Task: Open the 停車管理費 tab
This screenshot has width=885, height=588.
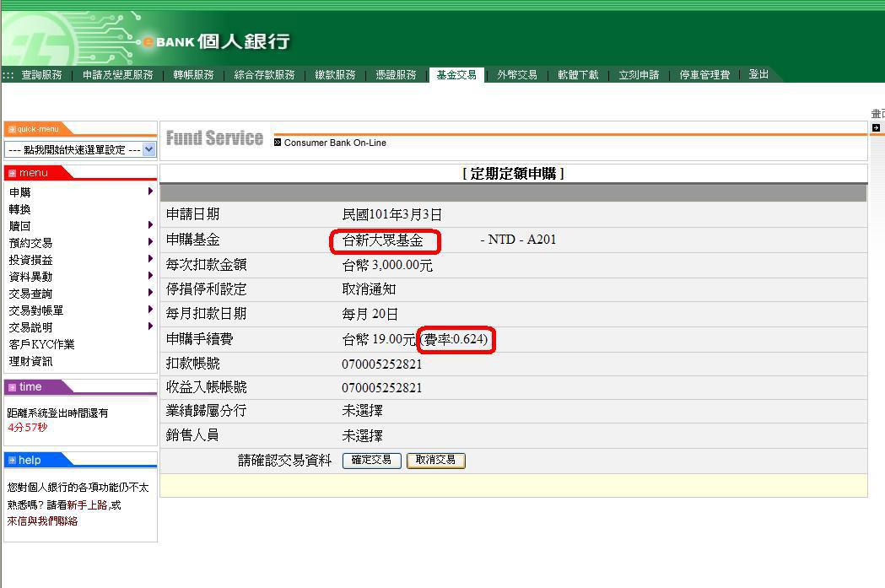Action: (704, 75)
